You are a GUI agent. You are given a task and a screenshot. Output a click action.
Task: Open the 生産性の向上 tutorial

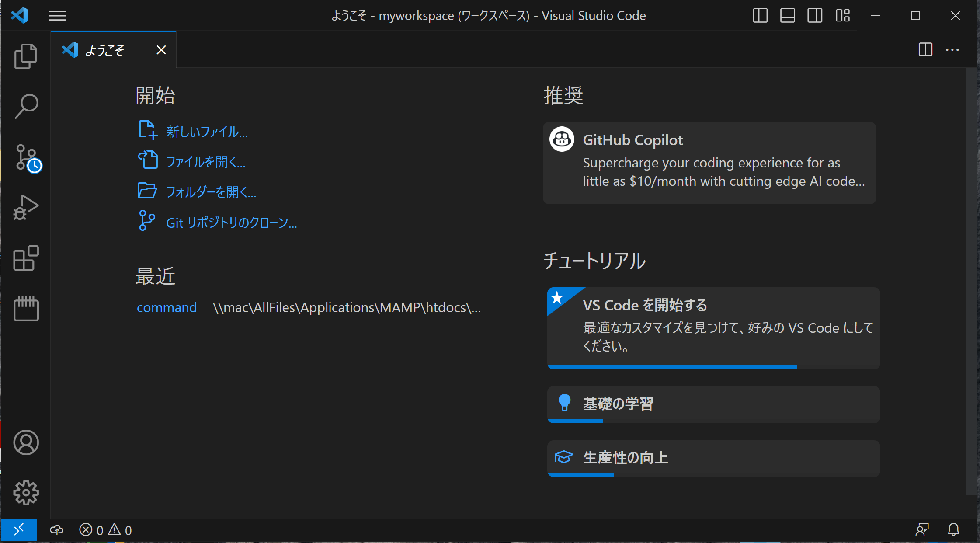pos(713,458)
